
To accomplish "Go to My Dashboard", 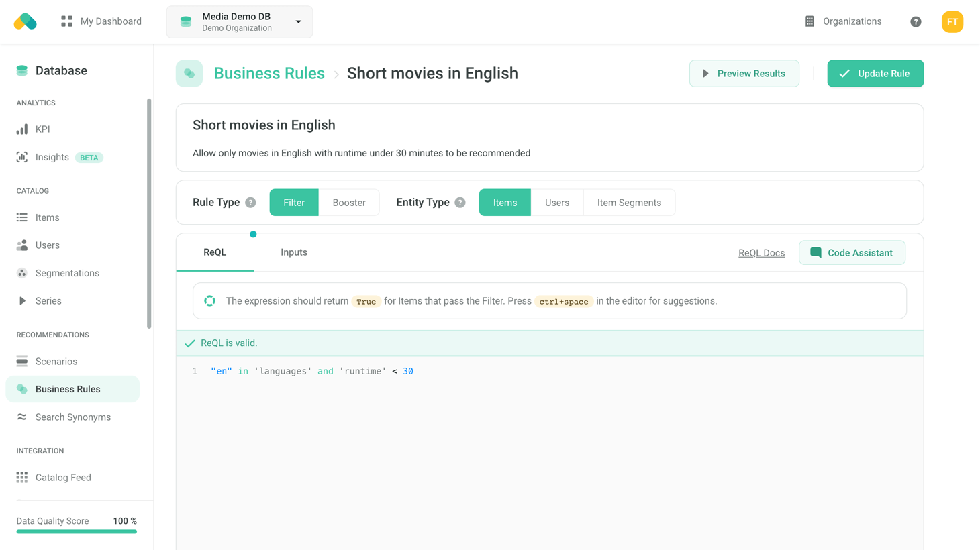I will pyautogui.click(x=101, y=21).
